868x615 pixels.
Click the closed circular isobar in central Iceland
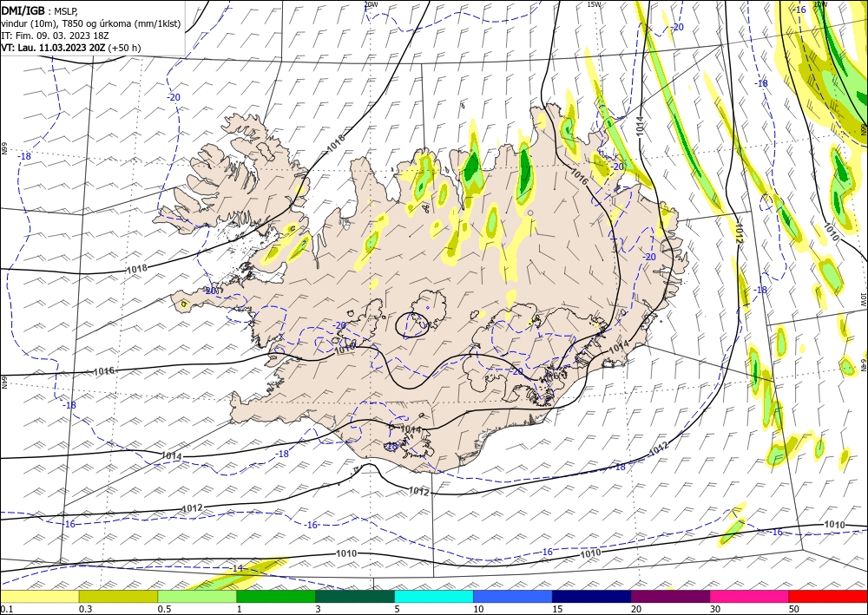pyautogui.click(x=411, y=324)
